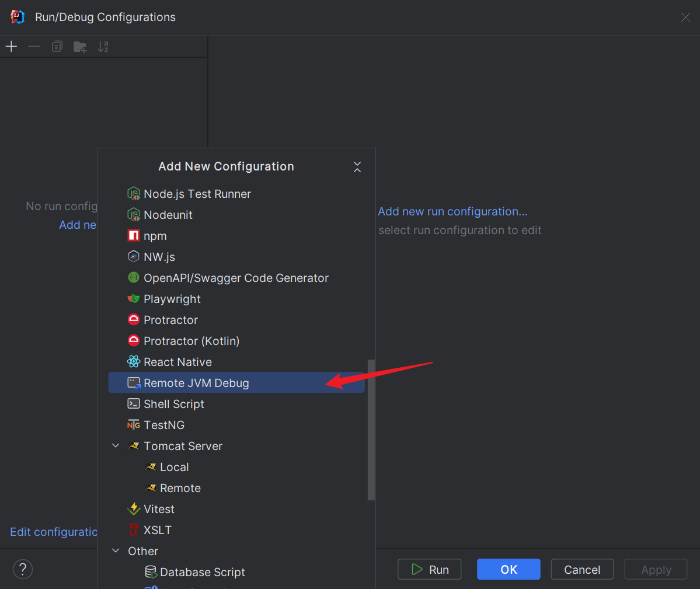Click the Remove Configuration minus icon
The image size is (700, 589).
[34, 46]
